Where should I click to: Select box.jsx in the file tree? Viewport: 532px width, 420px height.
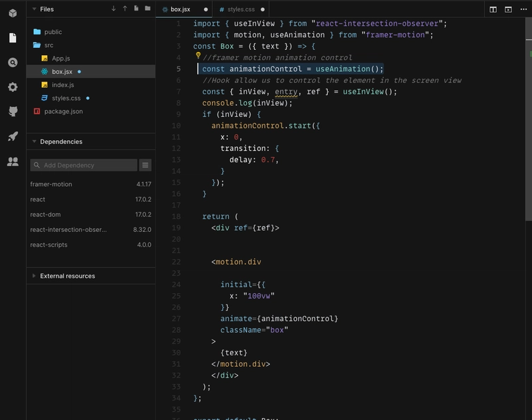point(91,72)
